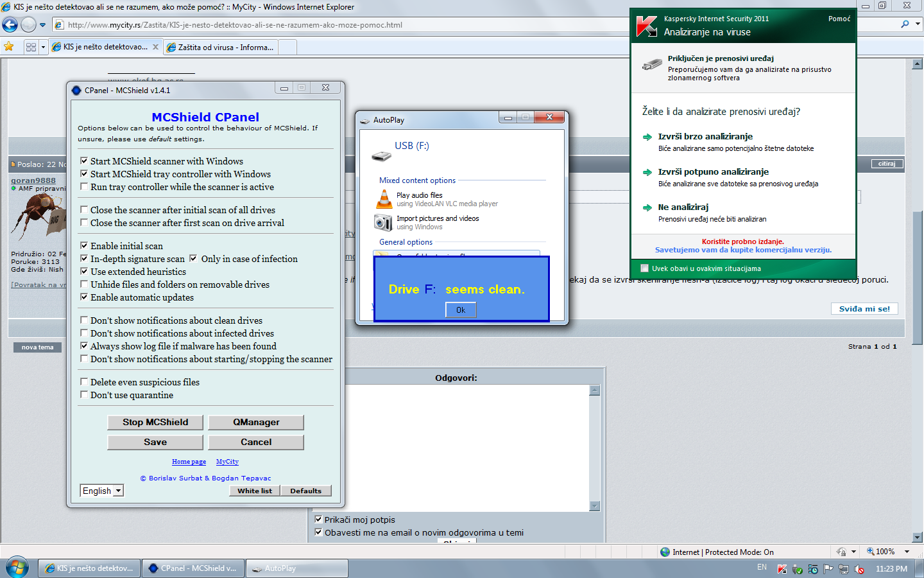The width and height of the screenshot is (924, 578).
Task: Open the tab list dropdown arrow
Action: click(x=43, y=47)
